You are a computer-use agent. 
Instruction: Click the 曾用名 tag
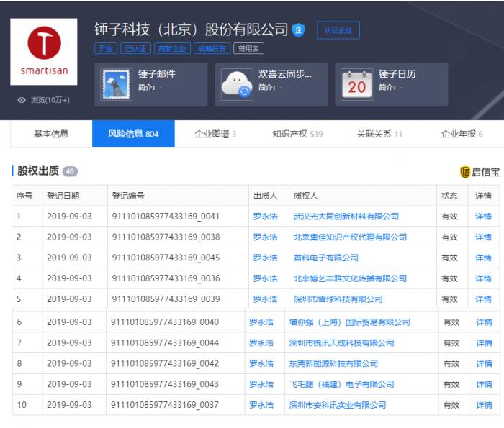248,49
